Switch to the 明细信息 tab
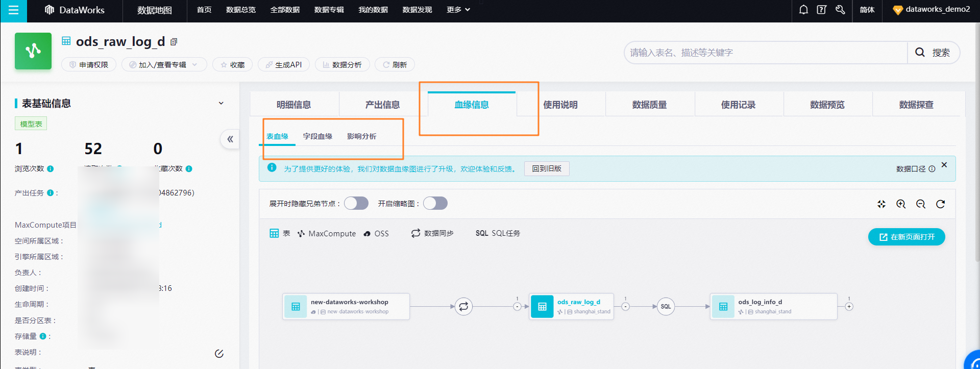The image size is (980, 369). 294,105
